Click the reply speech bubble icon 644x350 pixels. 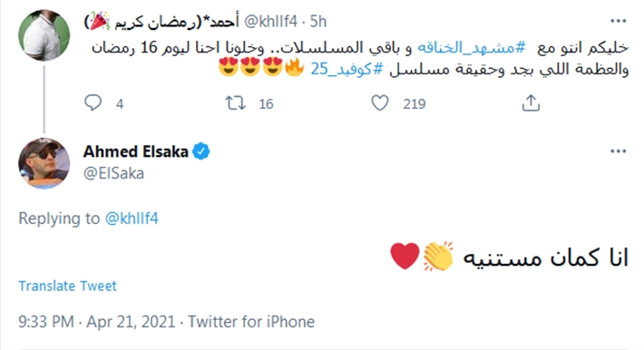93,102
